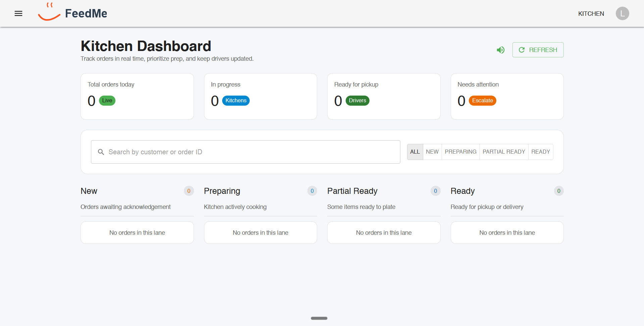Click the New lane count badge
Screen dimensions: 644x326
coord(189,191)
